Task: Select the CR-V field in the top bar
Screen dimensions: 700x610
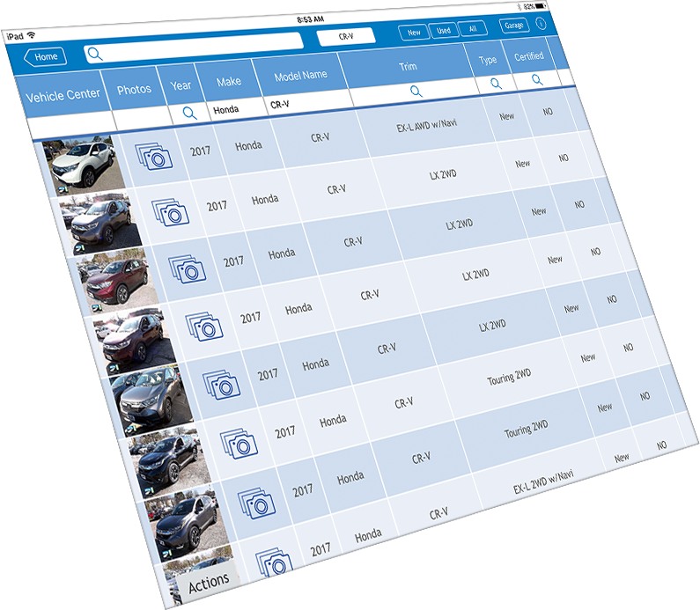Action: pyautogui.click(x=346, y=36)
